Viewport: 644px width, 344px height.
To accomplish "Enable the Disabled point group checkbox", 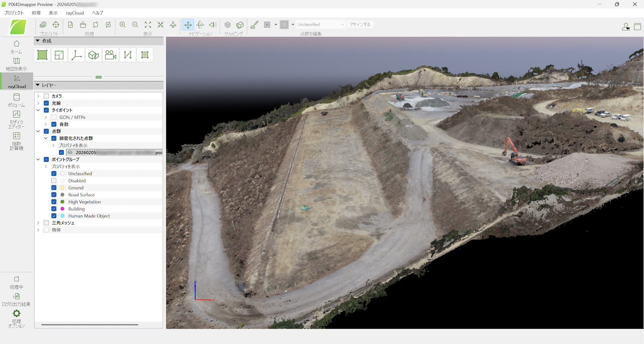I will pos(54,180).
